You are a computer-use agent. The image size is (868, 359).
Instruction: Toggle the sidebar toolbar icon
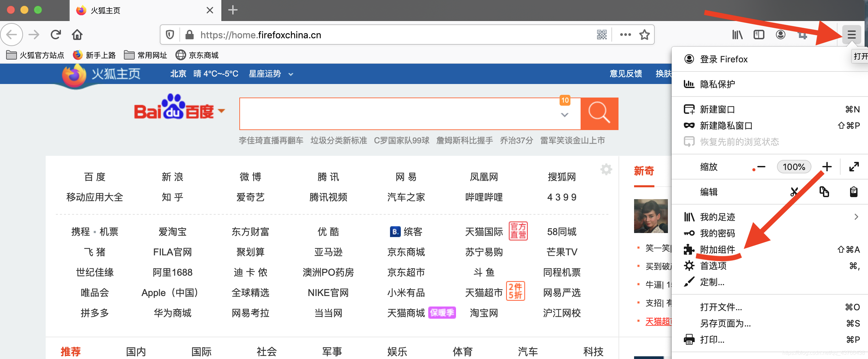tap(759, 35)
